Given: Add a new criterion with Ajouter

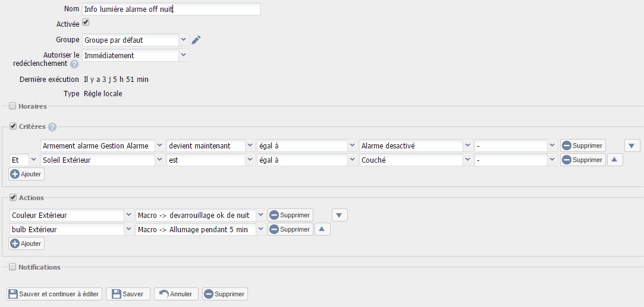Looking at the screenshot, I should [26, 174].
